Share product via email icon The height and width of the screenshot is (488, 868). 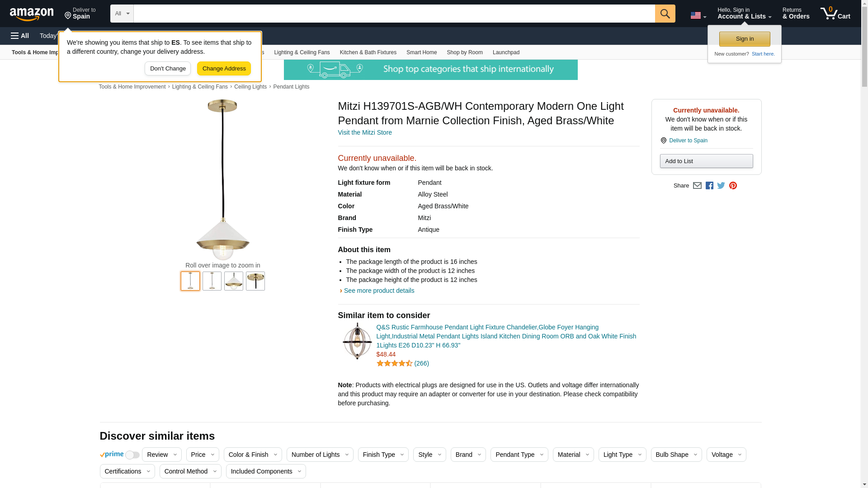pos(697,186)
